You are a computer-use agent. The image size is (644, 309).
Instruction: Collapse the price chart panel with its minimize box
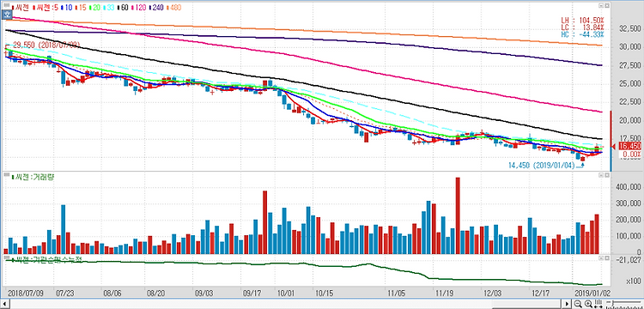coord(601,7)
